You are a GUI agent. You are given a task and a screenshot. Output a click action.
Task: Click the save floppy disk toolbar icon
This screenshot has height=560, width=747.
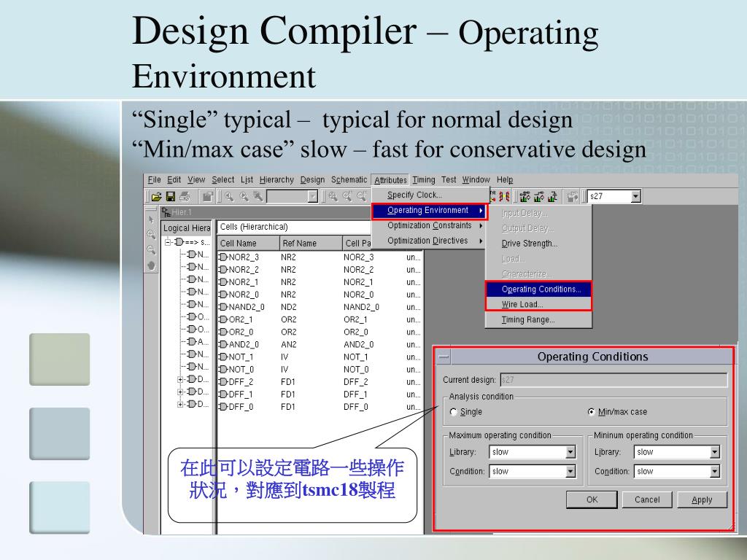tap(170, 196)
